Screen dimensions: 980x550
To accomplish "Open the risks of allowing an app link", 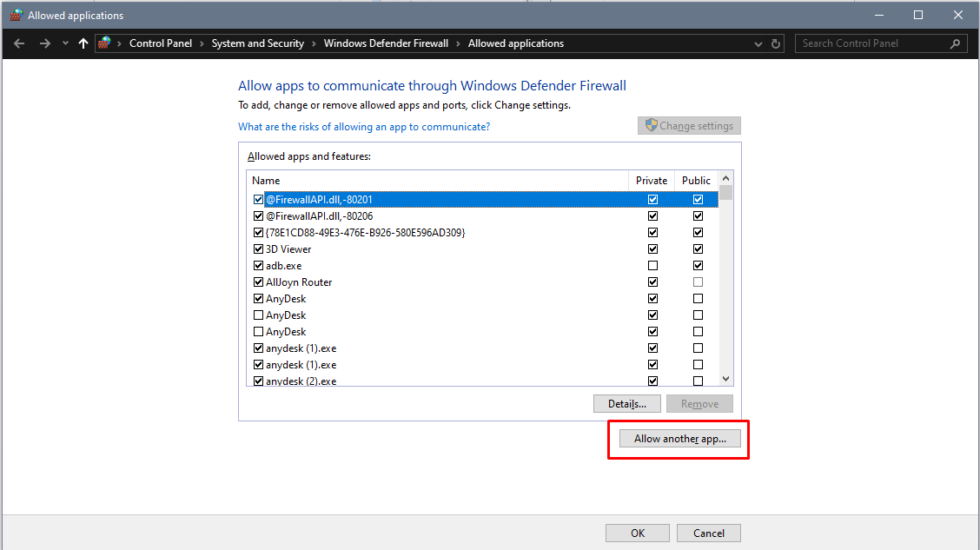I will click(x=364, y=127).
